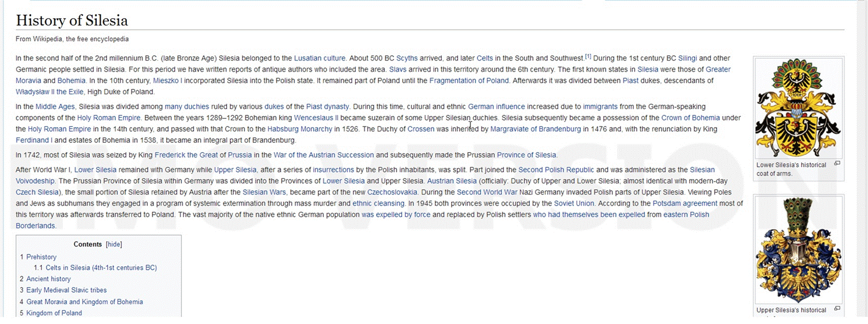The width and height of the screenshot is (868, 324).
Task: Follow the Slavs link
Action: point(398,69)
